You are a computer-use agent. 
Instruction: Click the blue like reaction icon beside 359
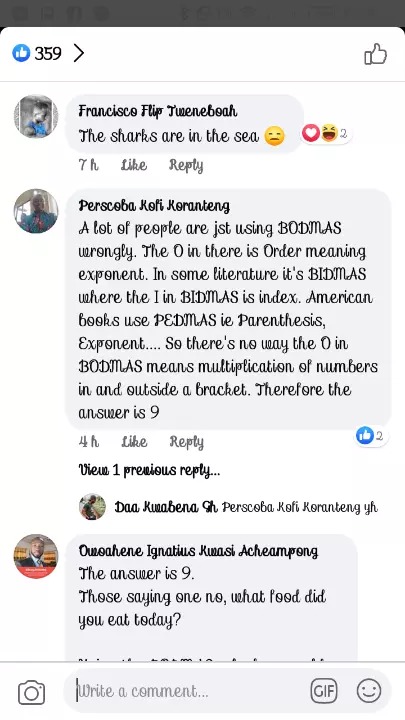click(x=21, y=53)
